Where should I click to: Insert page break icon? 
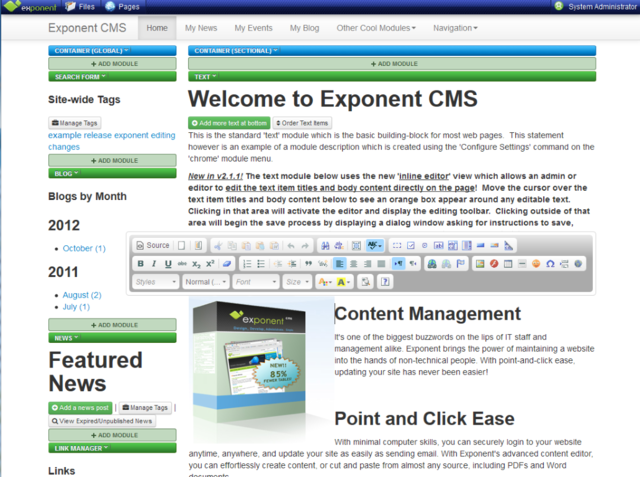point(564,264)
